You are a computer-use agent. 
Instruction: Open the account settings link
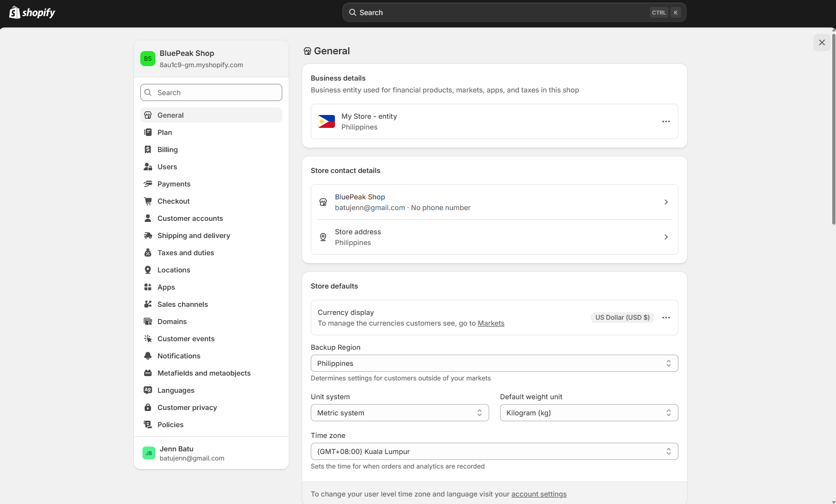tap(539, 494)
